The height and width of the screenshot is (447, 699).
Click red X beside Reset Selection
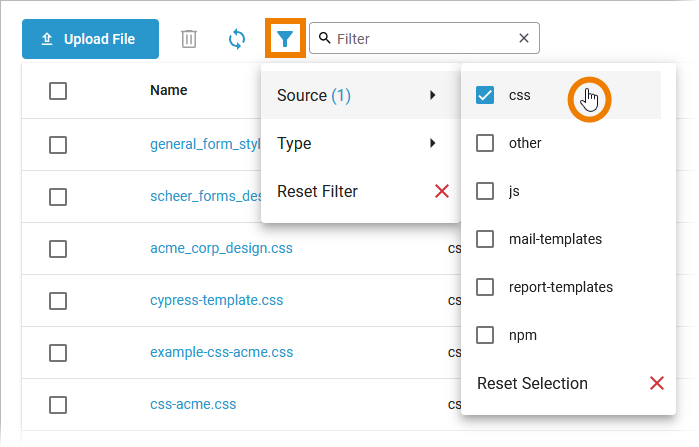click(x=657, y=383)
